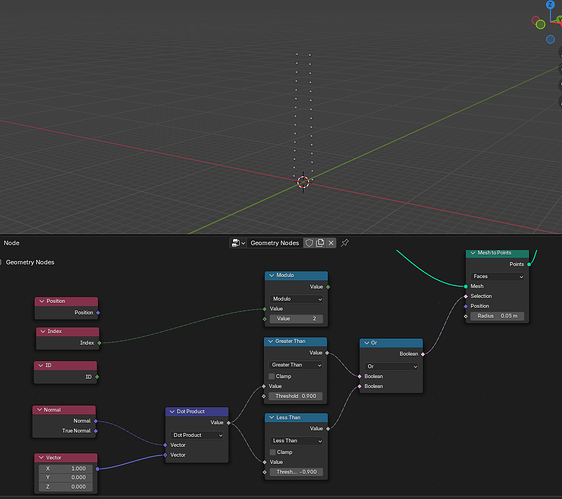Unlink the Geometry Nodes node tree
This screenshot has height=499, width=562.
[331, 243]
